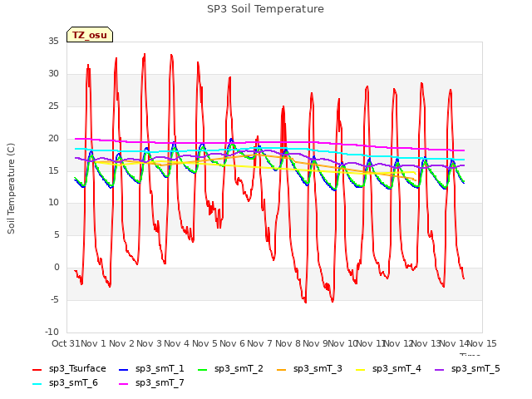Click the Nov 6 x-axis tick label
Screen dimensions: 532x399
pyautogui.click(x=232, y=343)
